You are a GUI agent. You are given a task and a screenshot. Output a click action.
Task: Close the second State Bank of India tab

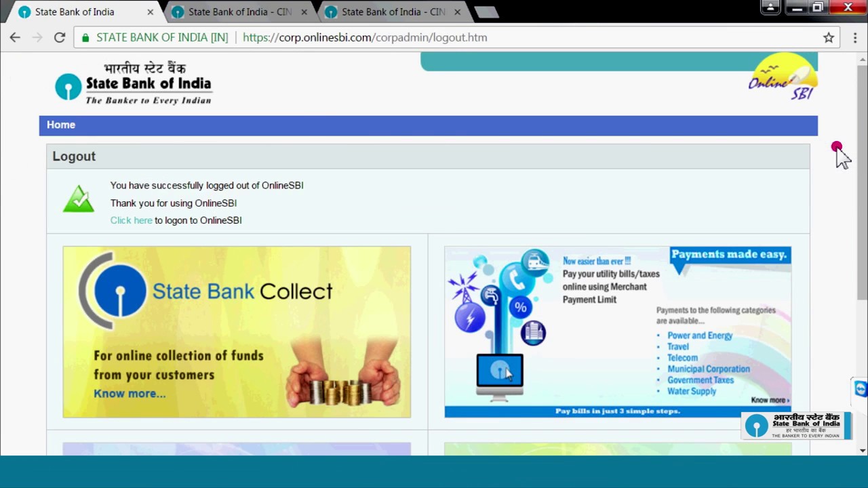[x=304, y=12]
